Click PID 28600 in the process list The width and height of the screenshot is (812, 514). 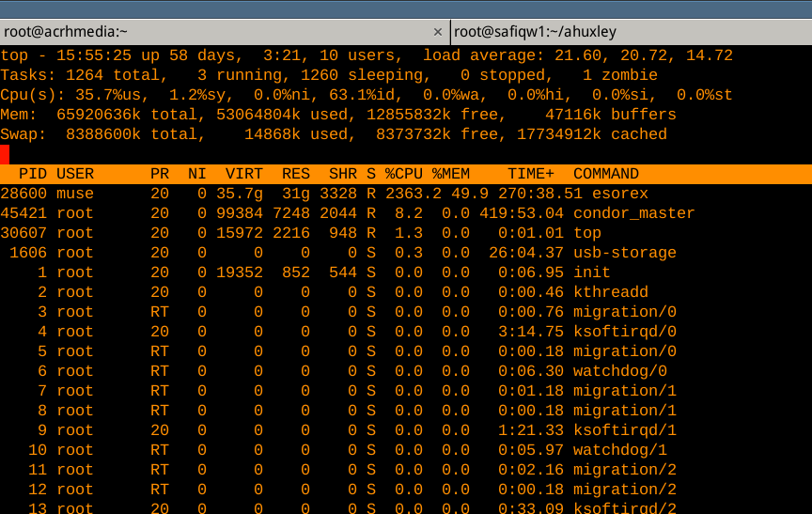pos(23,194)
